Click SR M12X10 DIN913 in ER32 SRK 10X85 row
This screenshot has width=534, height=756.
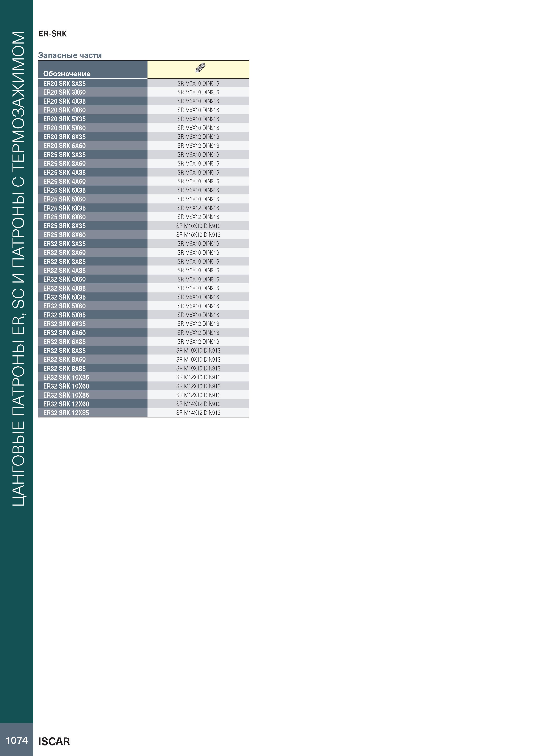coord(198,395)
